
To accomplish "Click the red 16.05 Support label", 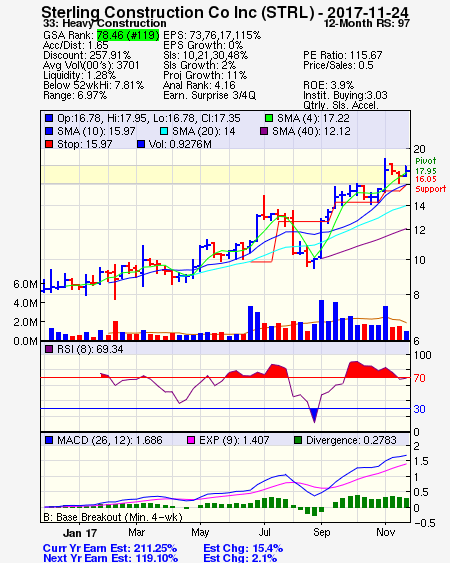I will [430, 184].
